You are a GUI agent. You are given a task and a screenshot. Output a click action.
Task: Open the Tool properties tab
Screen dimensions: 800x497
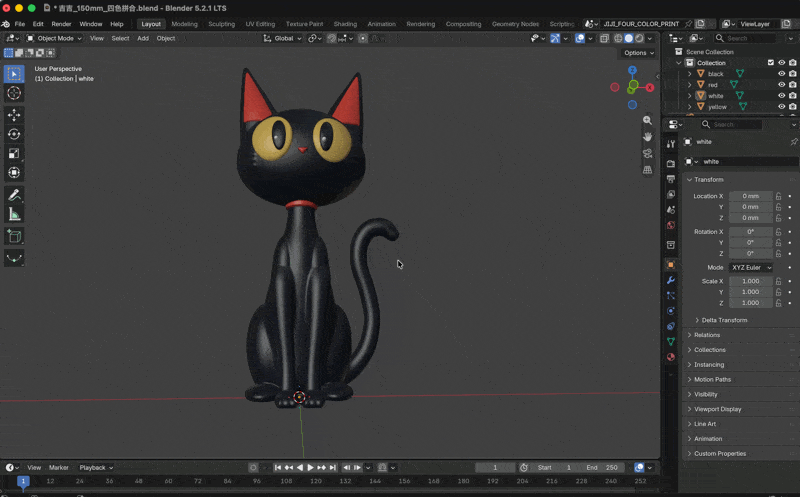671,144
